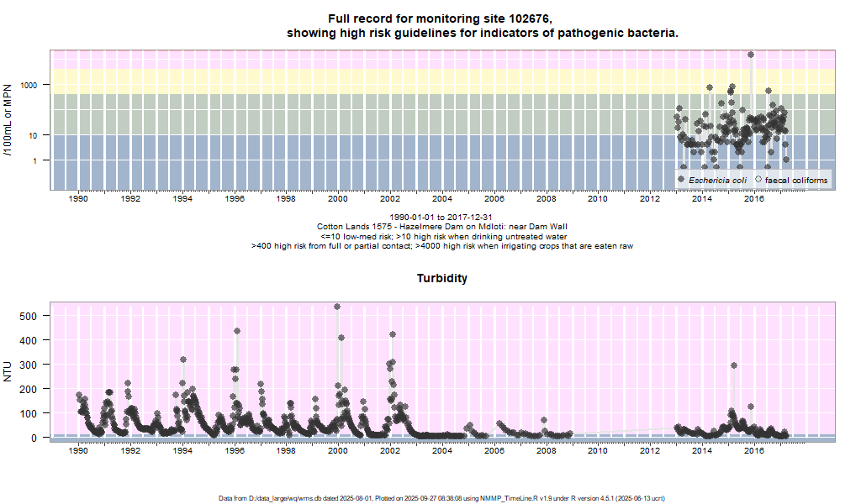Viewport: 861px width, 504px height.
Task: Click the data source footer text
Action: 442,498
